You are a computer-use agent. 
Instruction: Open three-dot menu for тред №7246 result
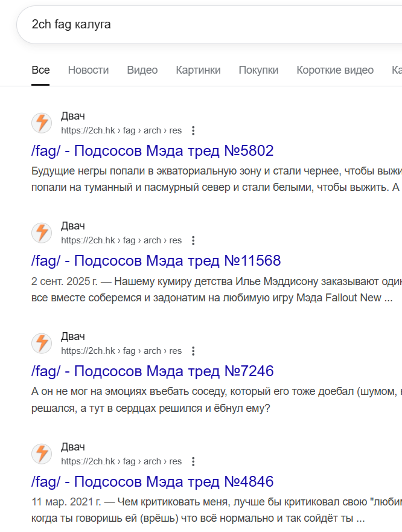tap(193, 351)
